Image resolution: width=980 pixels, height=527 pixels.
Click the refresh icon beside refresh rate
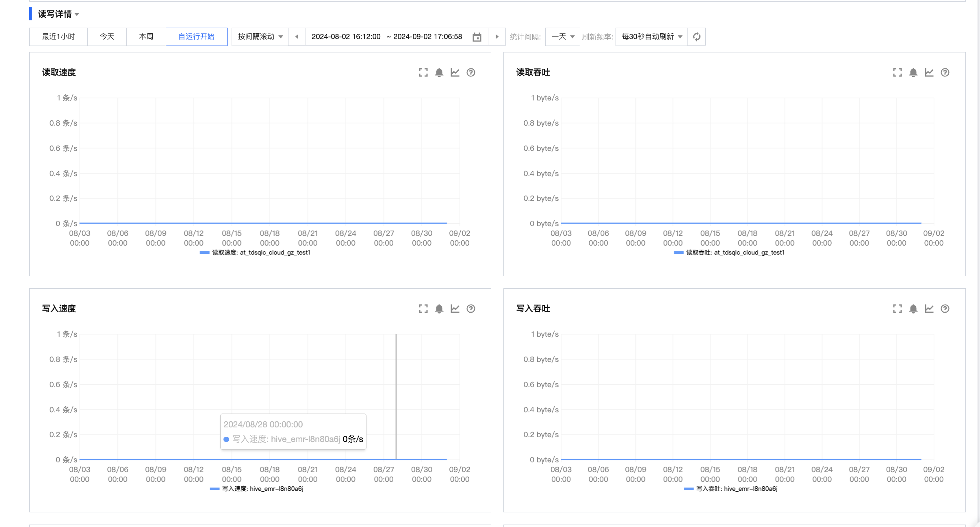[x=696, y=37]
